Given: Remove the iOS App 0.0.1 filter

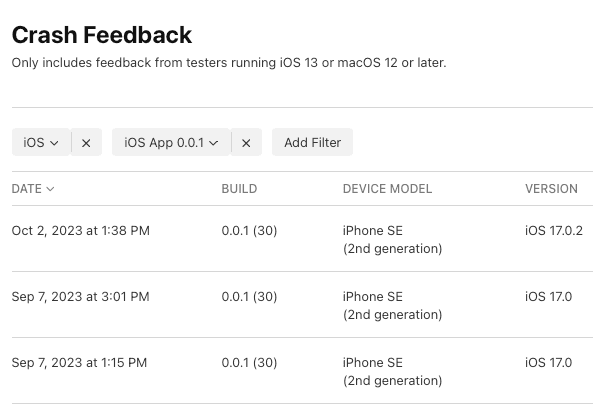Looking at the screenshot, I should point(246,143).
